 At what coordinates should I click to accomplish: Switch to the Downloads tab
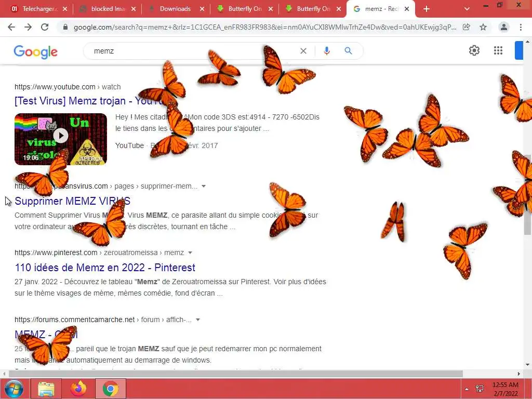(176, 9)
